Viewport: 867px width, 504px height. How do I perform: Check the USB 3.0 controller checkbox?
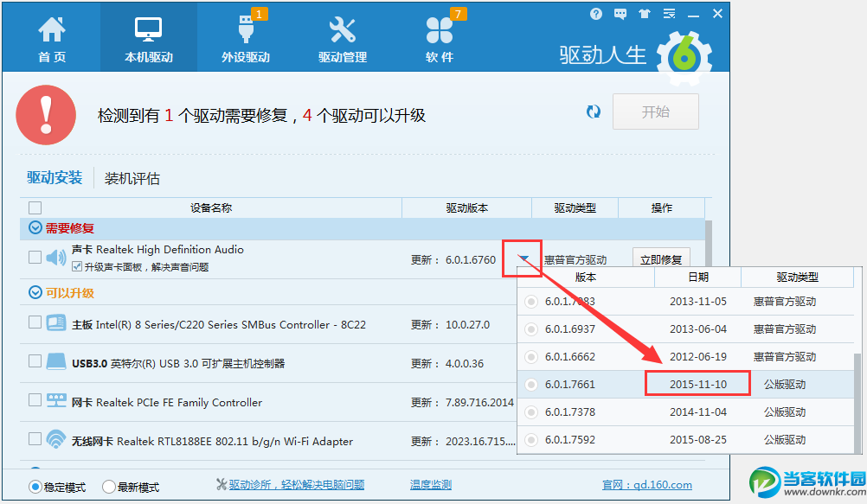[x=35, y=361]
